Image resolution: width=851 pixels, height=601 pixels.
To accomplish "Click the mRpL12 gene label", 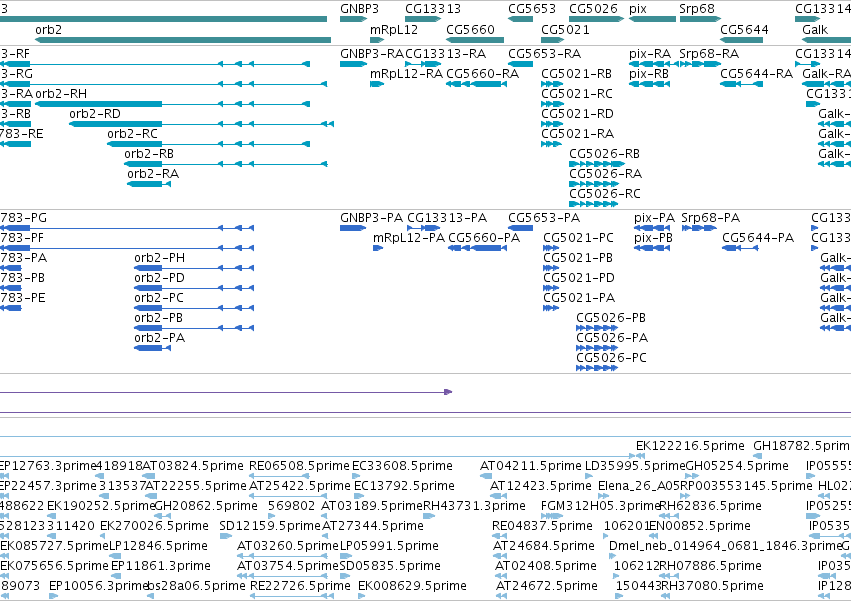I will pos(394,29).
